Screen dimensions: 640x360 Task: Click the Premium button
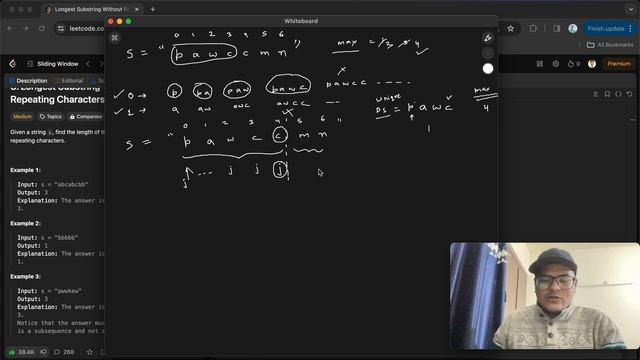[x=619, y=64]
